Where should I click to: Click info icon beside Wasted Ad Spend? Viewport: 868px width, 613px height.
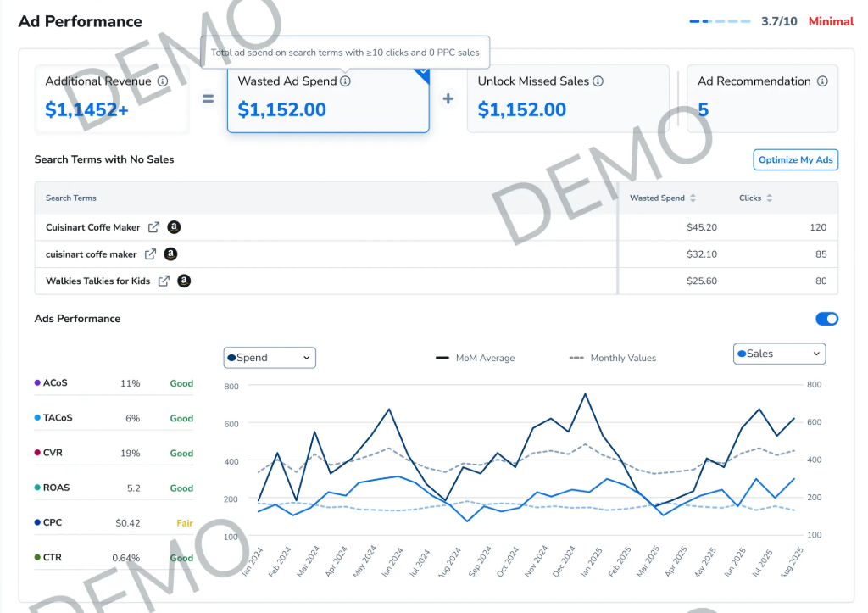point(346,81)
